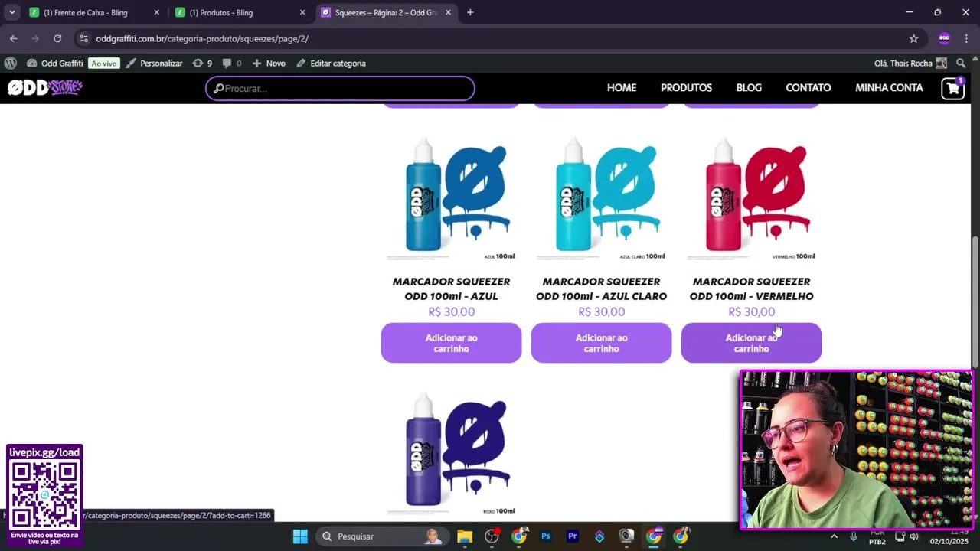Open PRODUTOS in the site menu
Screen dimensions: 980x551
(686, 88)
